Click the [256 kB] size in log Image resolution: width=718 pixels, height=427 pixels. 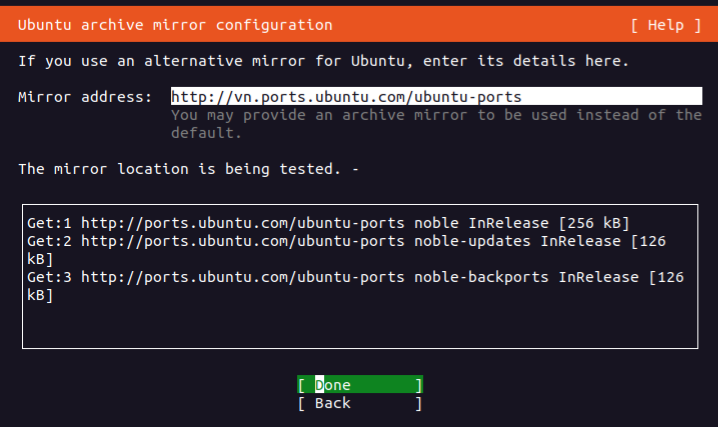[594, 223]
